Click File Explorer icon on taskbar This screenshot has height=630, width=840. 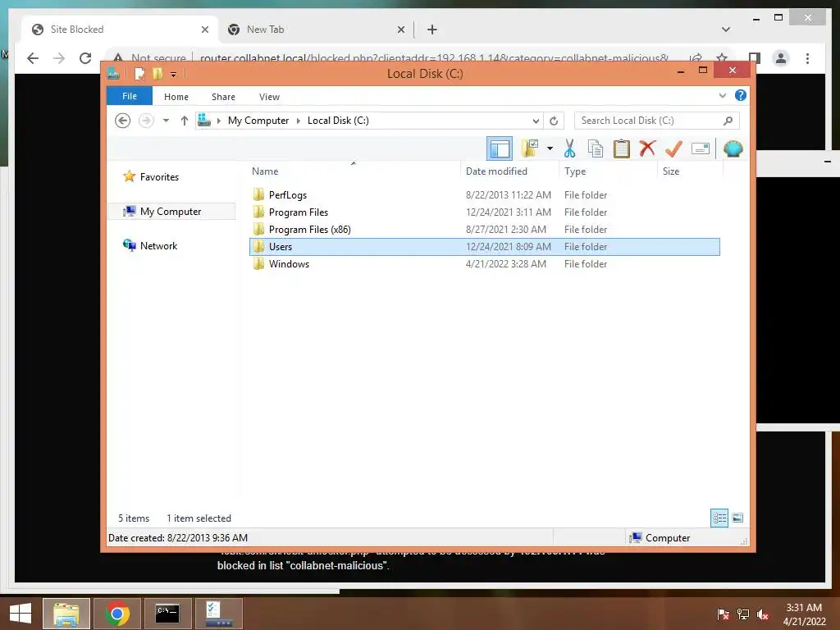(66, 614)
